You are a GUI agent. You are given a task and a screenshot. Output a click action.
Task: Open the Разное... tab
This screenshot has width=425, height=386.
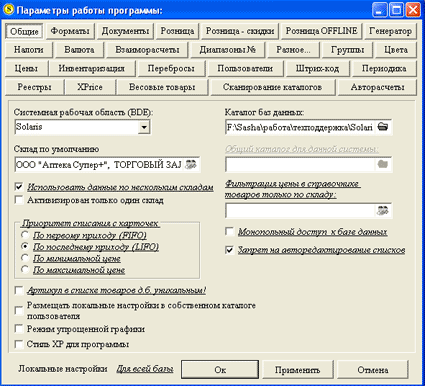point(293,50)
